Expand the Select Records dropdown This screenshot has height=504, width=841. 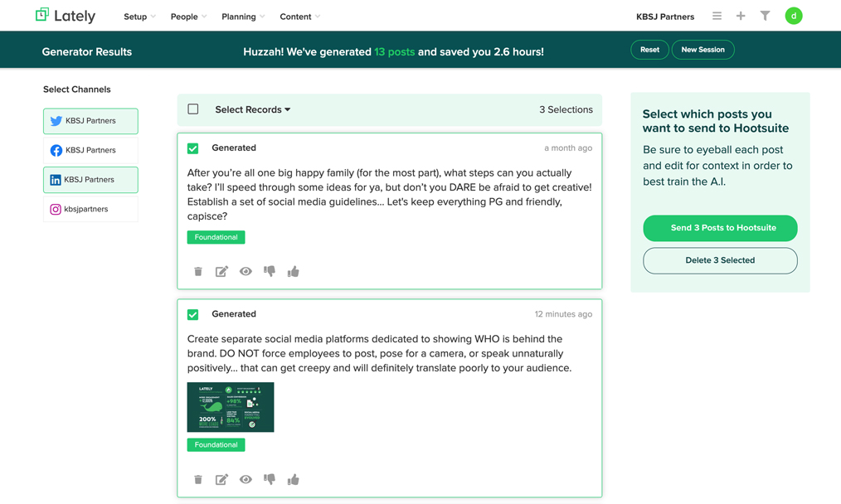[253, 109]
